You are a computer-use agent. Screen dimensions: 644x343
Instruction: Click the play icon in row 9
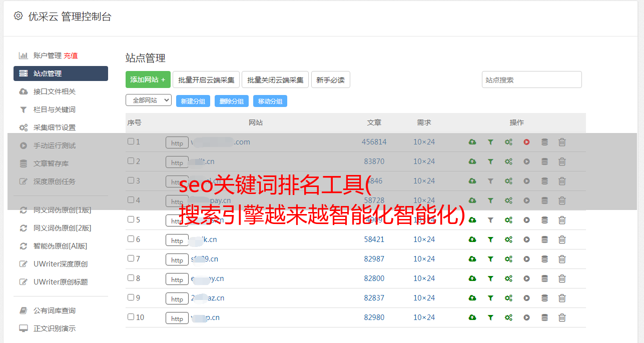[x=526, y=298]
